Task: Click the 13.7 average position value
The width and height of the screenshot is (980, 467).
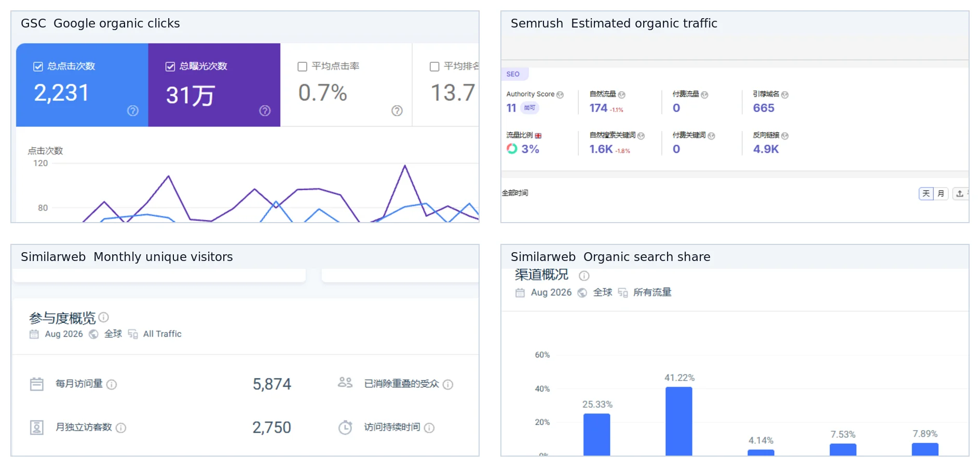Action: (x=453, y=93)
